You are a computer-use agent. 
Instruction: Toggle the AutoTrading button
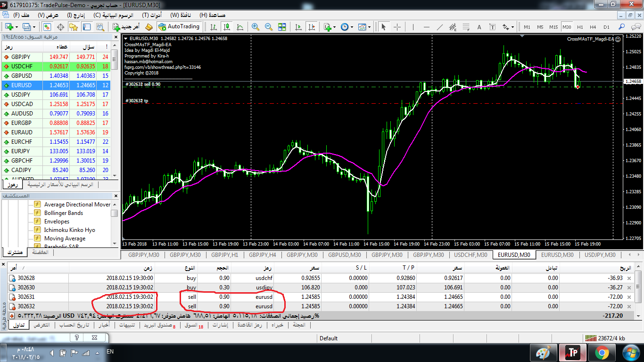[x=180, y=27]
